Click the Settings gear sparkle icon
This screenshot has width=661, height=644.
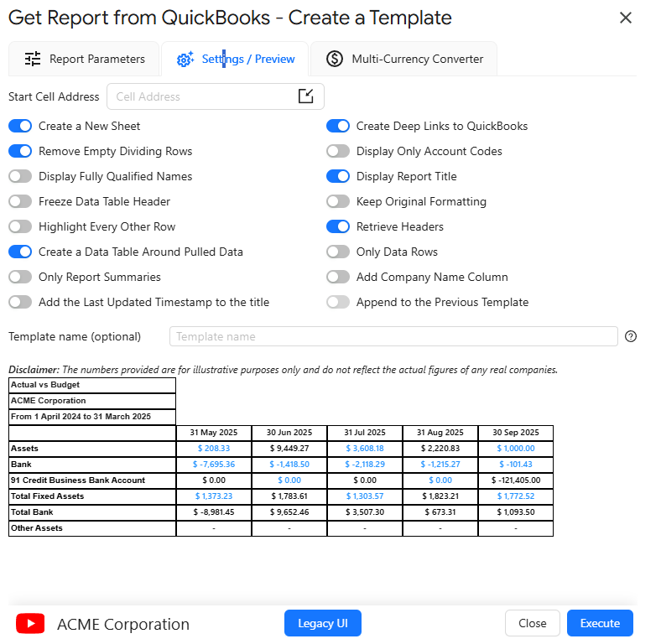(x=185, y=59)
